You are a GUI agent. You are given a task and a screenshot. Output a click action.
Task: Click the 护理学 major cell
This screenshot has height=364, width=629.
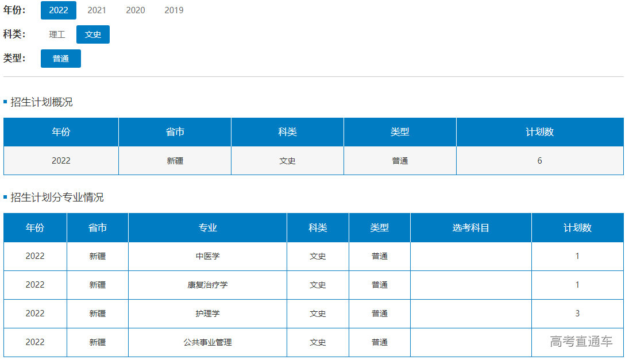click(x=207, y=313)
